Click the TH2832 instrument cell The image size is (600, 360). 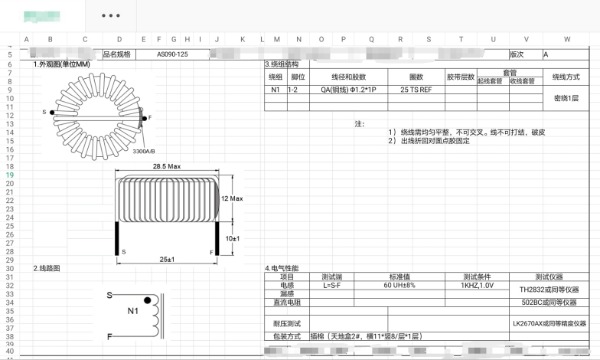coord(549,290)
